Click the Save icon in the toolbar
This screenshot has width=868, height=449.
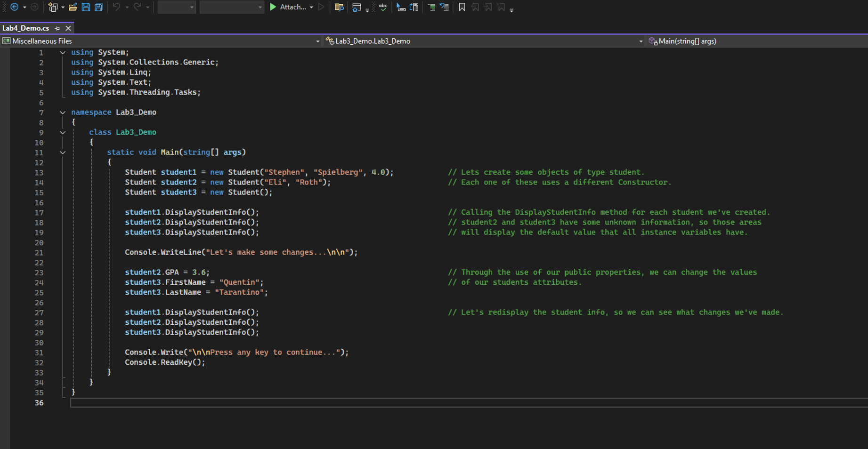tap(86, 7)
